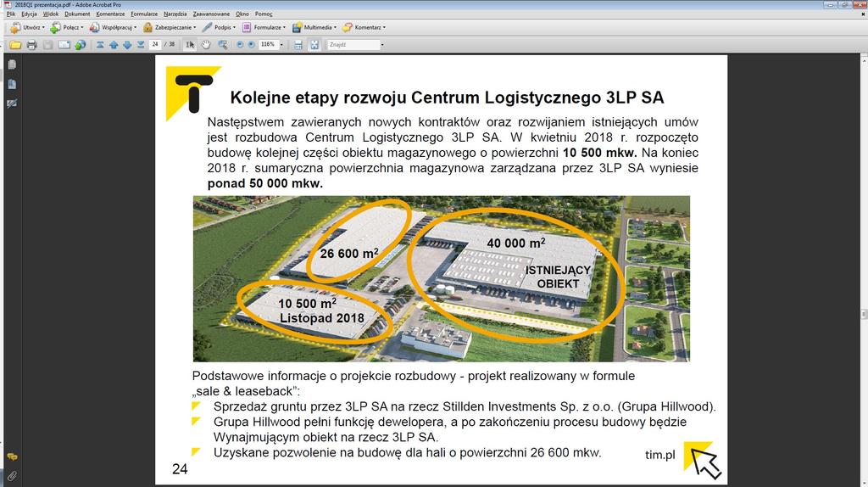Viewport: 868px width, 487px height.
Task: Open the Narzędzia menu
Action: pyautogui.click(x=175, y=14)
